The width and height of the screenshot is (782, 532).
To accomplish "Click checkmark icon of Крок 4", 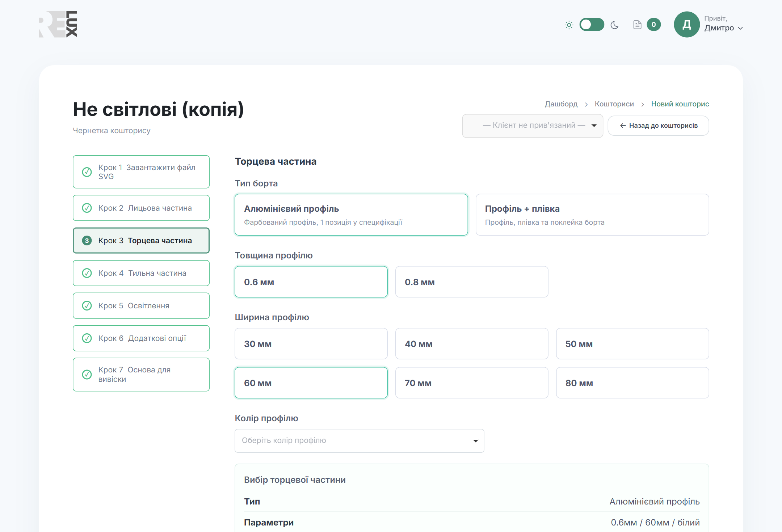I will pyautogui.click(x=87, y=273).
